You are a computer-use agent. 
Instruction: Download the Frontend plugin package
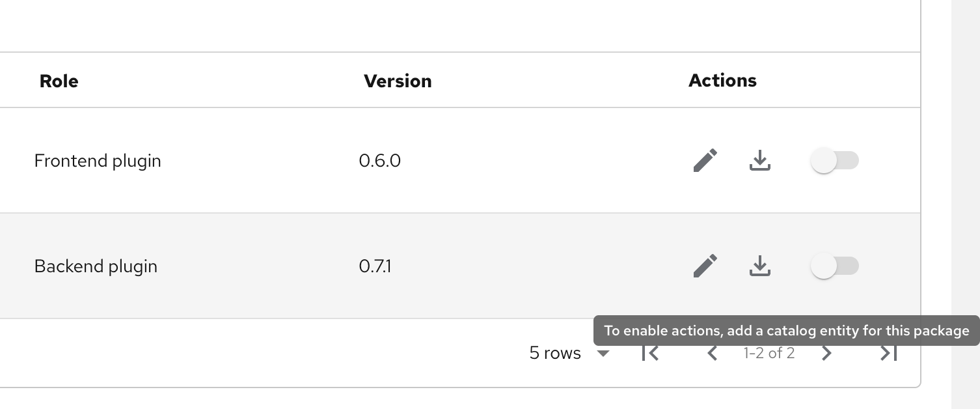coord(759,160)
